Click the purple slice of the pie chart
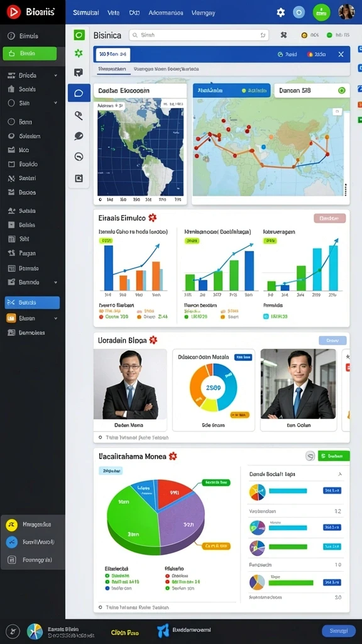Screen dimensions: 362x644 click(x=180, y=521)
